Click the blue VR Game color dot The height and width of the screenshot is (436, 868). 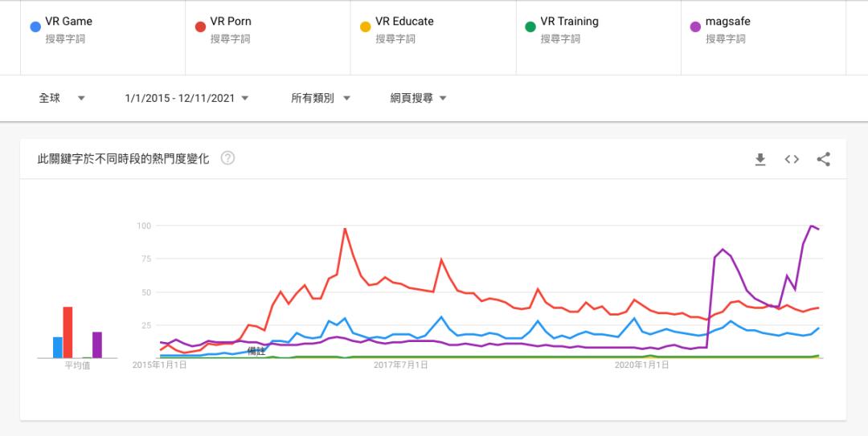[x=35, y=26]
